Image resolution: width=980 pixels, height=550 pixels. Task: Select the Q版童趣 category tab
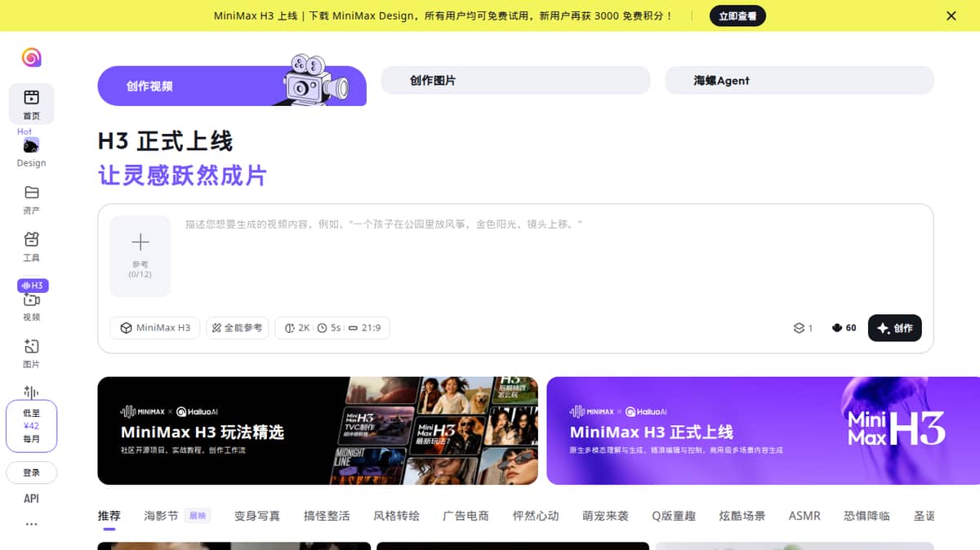(674, 516)
